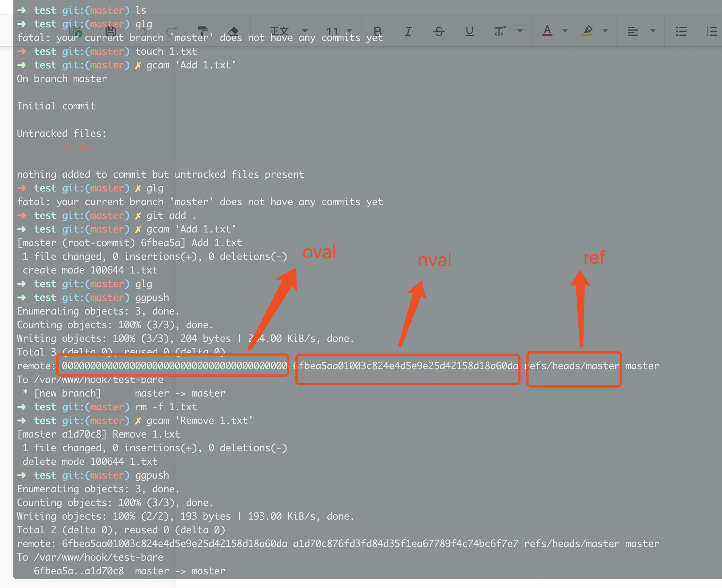Click the 'touch 1.txt' command line
The height and width of the screenshot is (588, 722).
(107, 51)
